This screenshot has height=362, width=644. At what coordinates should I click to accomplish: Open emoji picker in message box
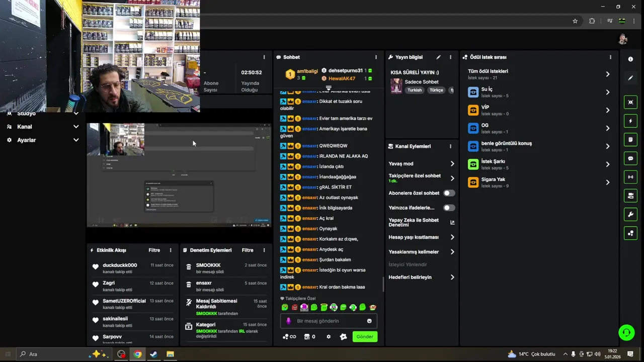coord(369,321)
